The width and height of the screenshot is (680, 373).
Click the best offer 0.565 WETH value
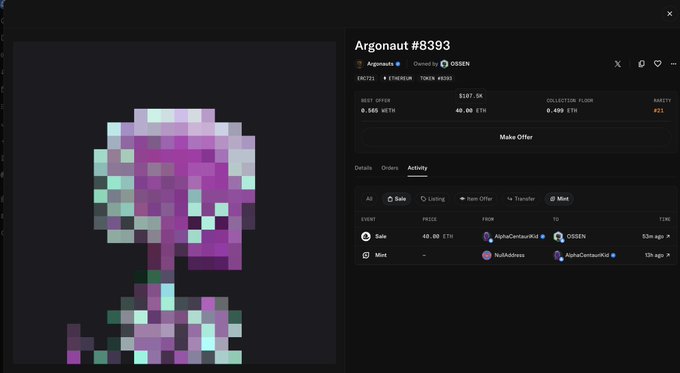(x=378, y=111)
